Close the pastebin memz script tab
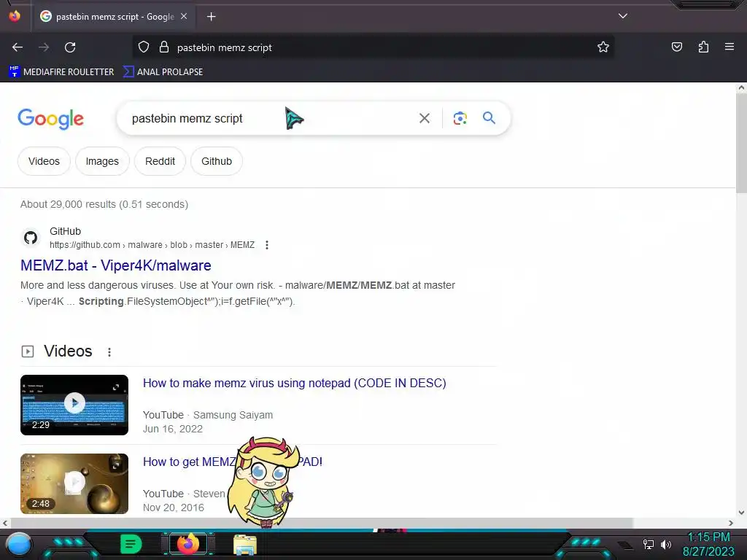This screenshot has height=560, width=747. click(x=184, y=16)
